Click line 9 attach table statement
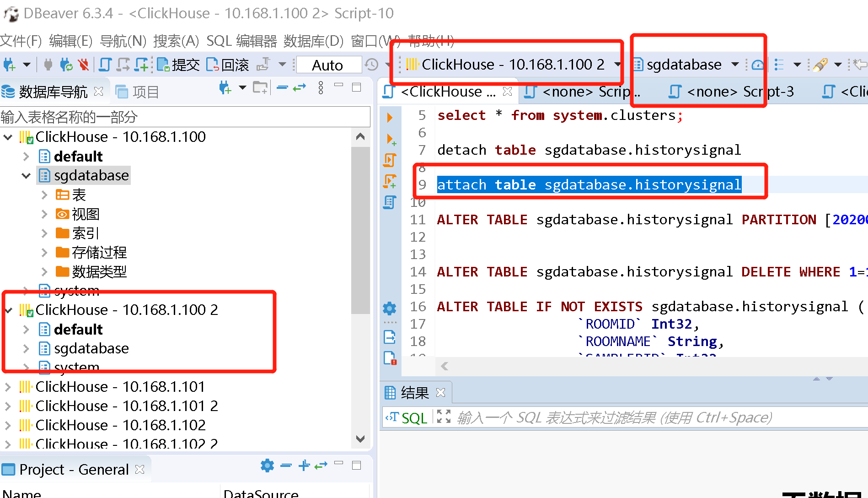The image size is (868, 498). click(589, 185)
